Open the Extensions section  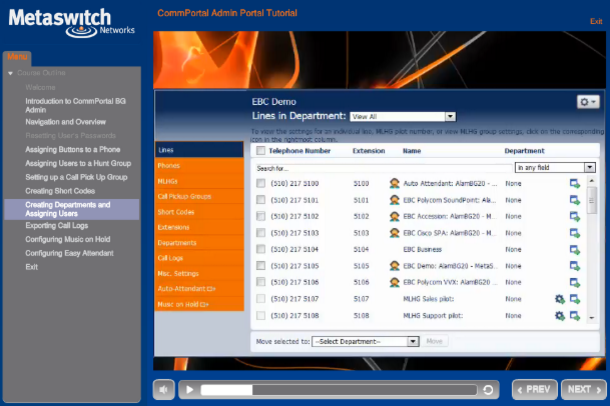point(199,227)
